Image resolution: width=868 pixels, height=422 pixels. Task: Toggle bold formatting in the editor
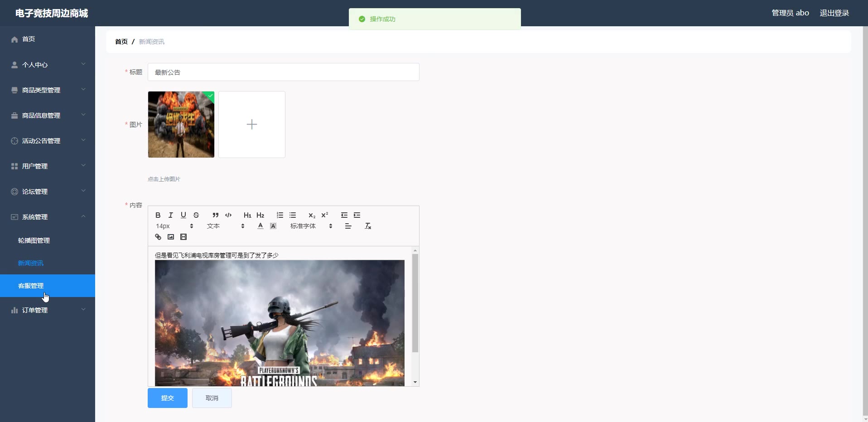[158, 215]
